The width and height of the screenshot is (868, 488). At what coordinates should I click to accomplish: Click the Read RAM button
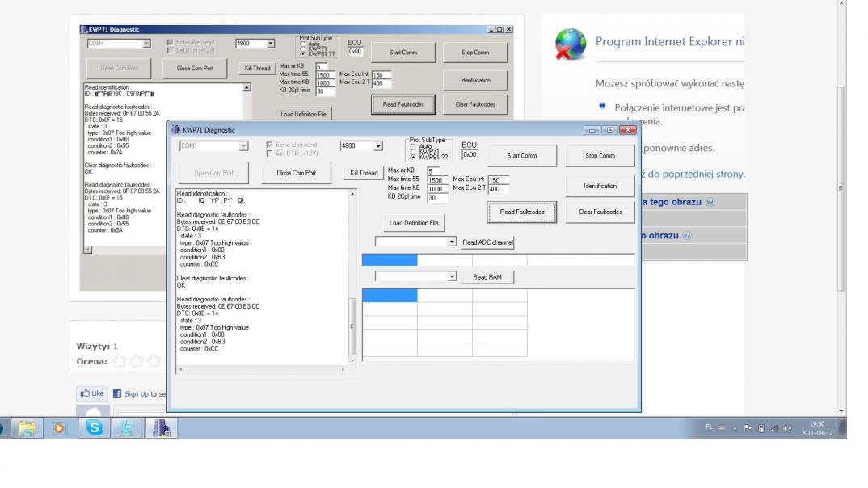487,276
